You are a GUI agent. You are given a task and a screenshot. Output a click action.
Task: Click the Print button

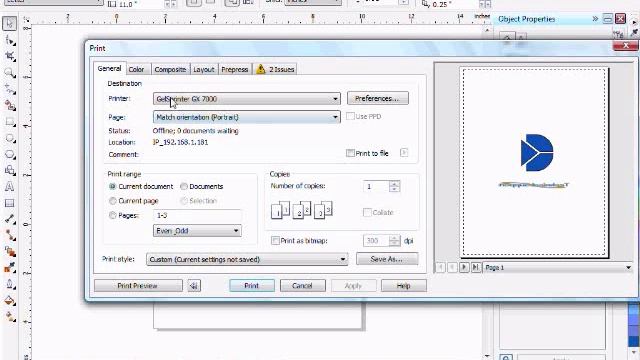(252, 286)
